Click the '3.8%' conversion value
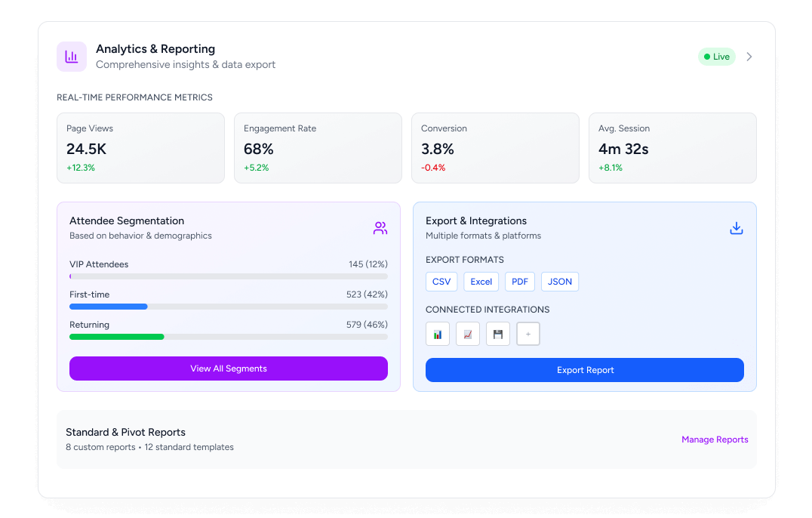 coord(438,150)
